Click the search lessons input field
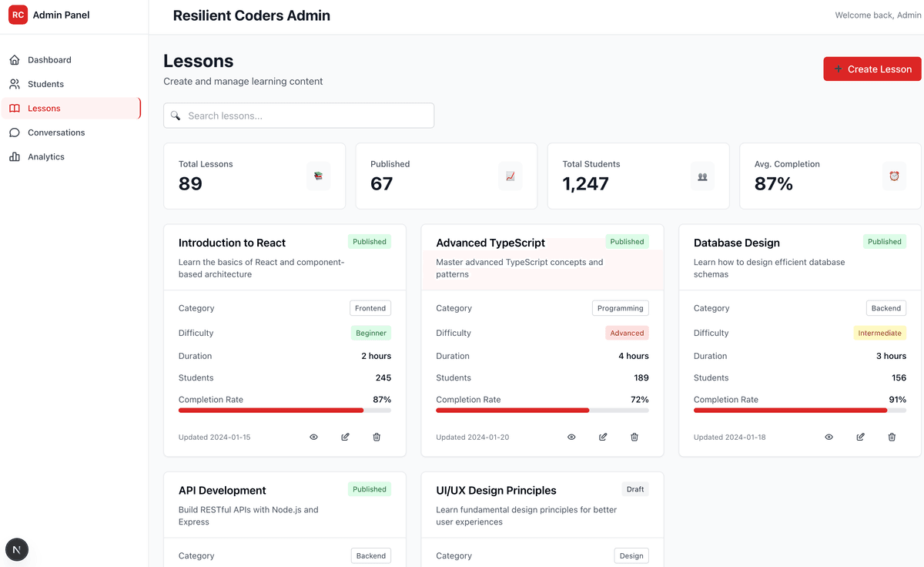Image resolution: width=924 pixels, height=567 pixels. (x=299, y=115)
